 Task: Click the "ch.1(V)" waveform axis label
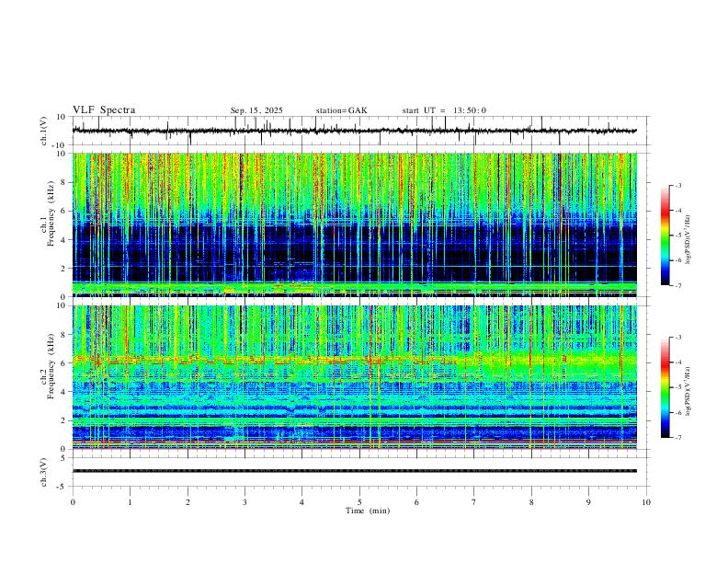[44, 131]
